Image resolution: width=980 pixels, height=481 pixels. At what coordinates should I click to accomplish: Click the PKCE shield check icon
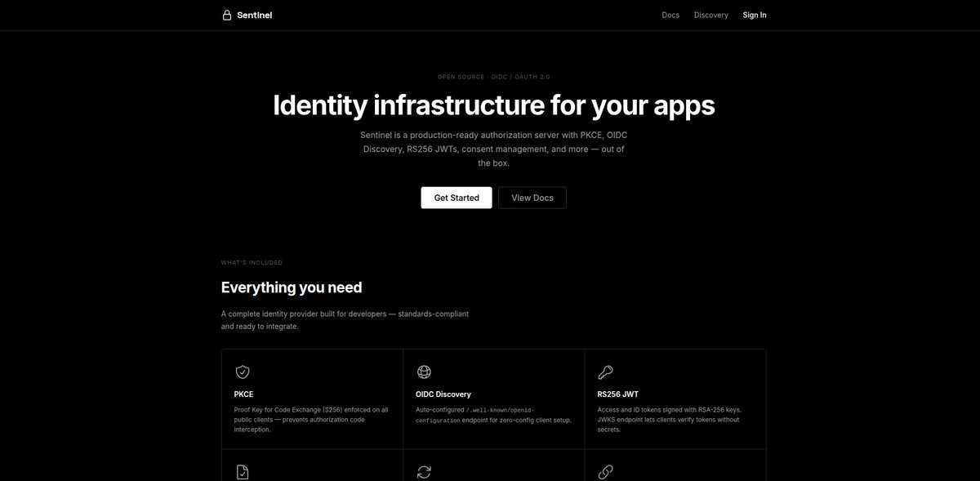[243, 372]
